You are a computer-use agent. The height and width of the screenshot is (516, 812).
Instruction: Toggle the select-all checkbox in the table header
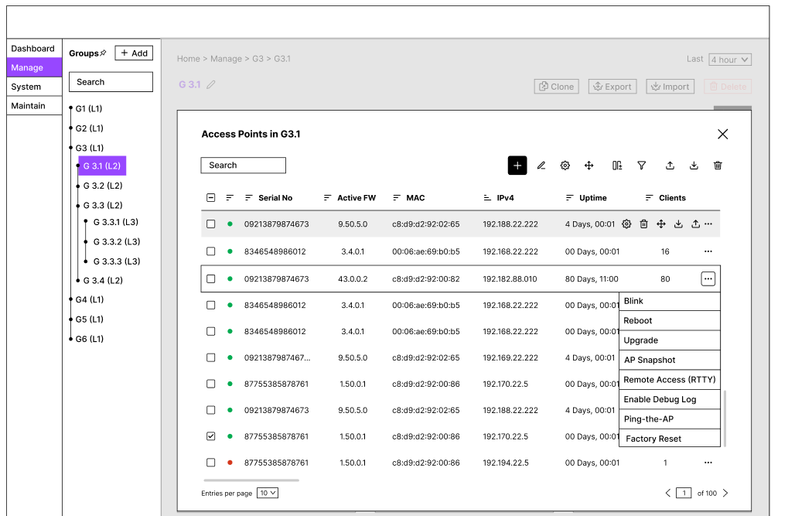[211, 197]
